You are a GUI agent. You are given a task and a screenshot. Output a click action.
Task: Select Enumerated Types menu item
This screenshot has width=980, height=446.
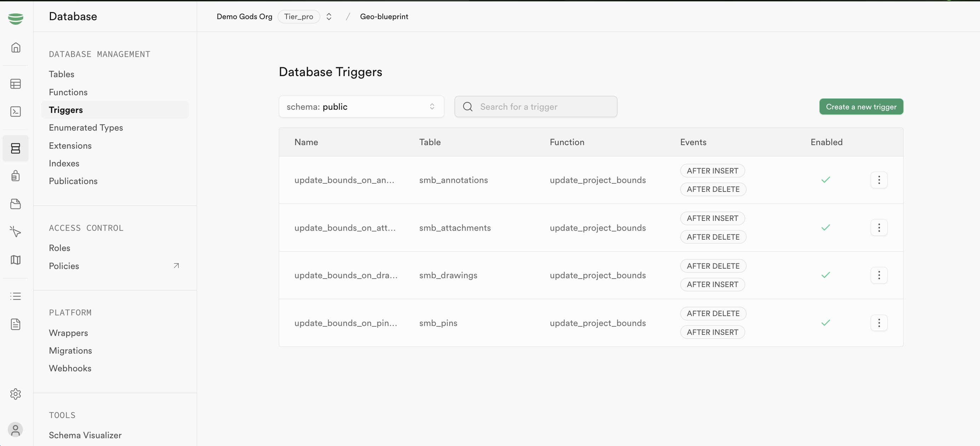point(86,127)
